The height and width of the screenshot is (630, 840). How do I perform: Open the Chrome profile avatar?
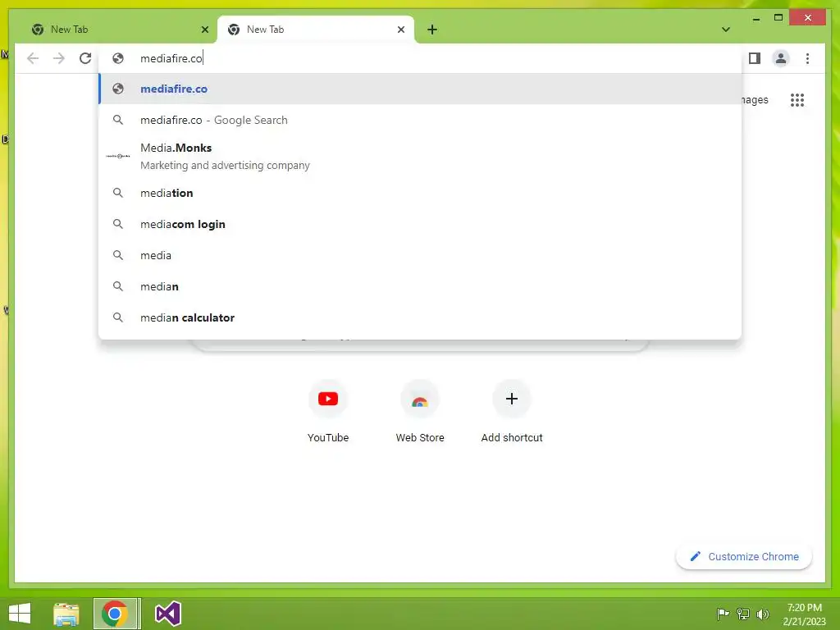[x=781, y=58]
